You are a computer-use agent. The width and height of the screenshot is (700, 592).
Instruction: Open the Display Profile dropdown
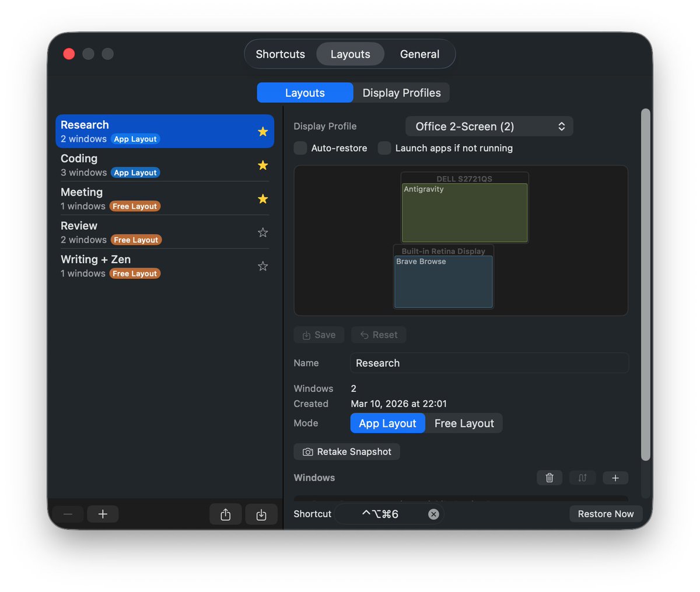(489, 127)
